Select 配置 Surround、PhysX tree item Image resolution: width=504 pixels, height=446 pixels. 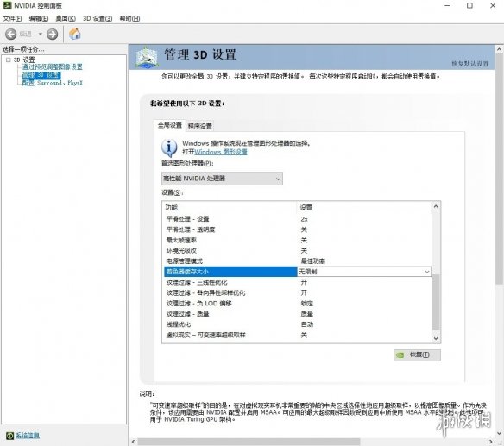(53, 83)
